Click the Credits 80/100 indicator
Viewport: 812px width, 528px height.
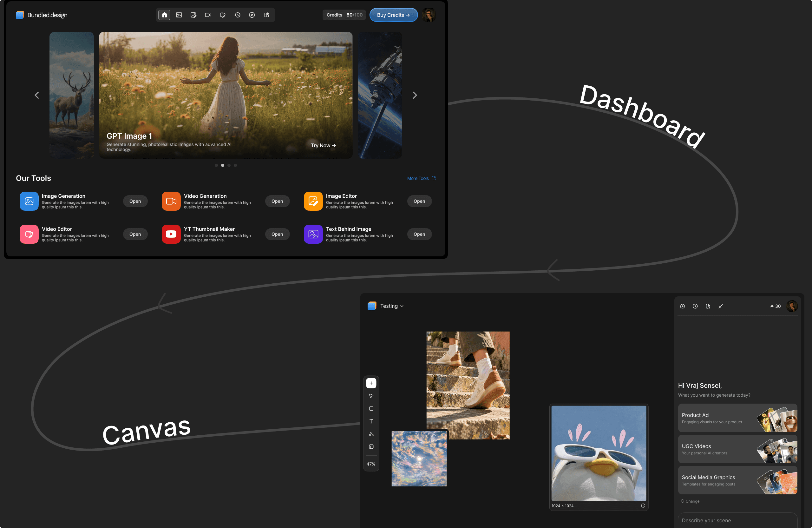(344, 15)
